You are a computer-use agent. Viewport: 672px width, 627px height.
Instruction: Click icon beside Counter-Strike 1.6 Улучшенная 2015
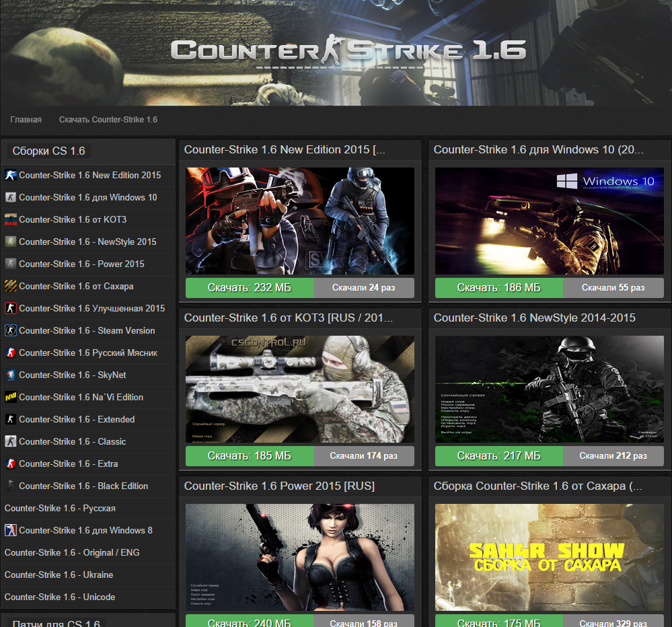(x=11, y=308)
